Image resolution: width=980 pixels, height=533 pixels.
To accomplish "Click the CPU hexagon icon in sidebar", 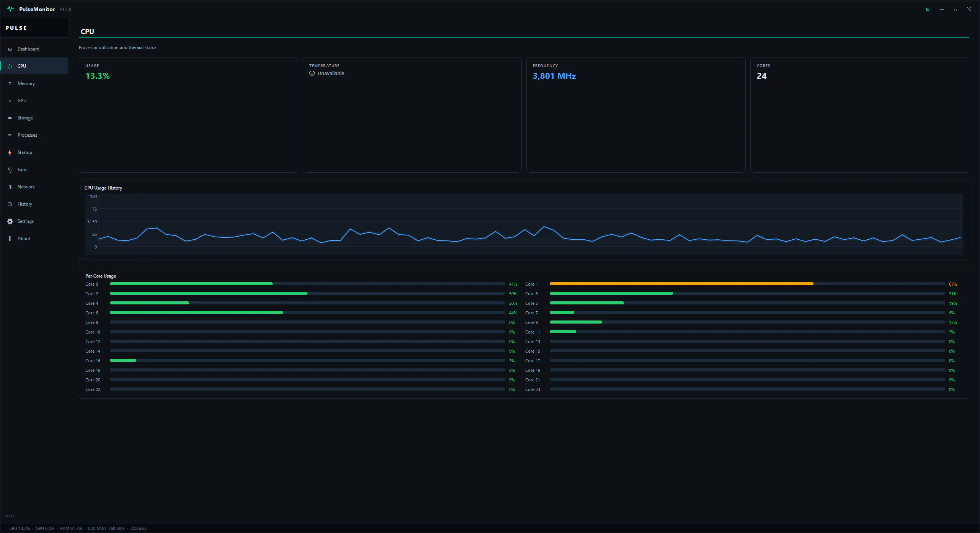I will click(10, 66).
